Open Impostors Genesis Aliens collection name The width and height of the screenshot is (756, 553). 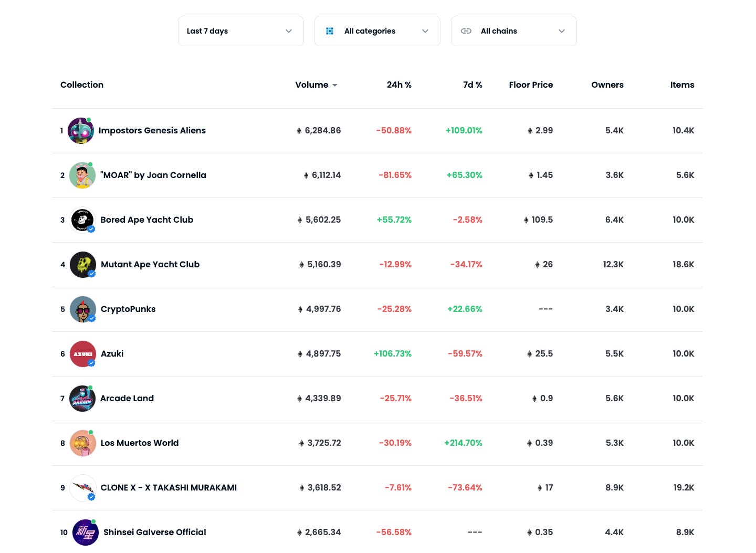click(152, 130)
